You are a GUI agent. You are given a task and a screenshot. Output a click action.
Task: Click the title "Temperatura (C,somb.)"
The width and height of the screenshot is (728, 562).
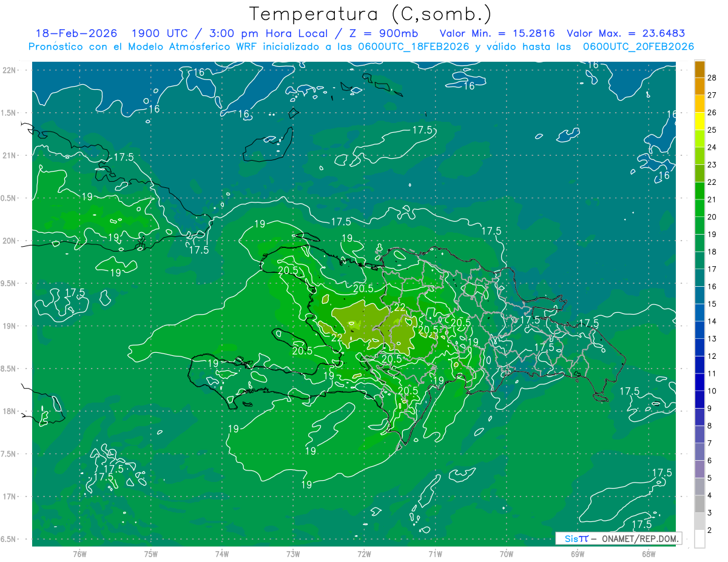[x=371, y=13]
